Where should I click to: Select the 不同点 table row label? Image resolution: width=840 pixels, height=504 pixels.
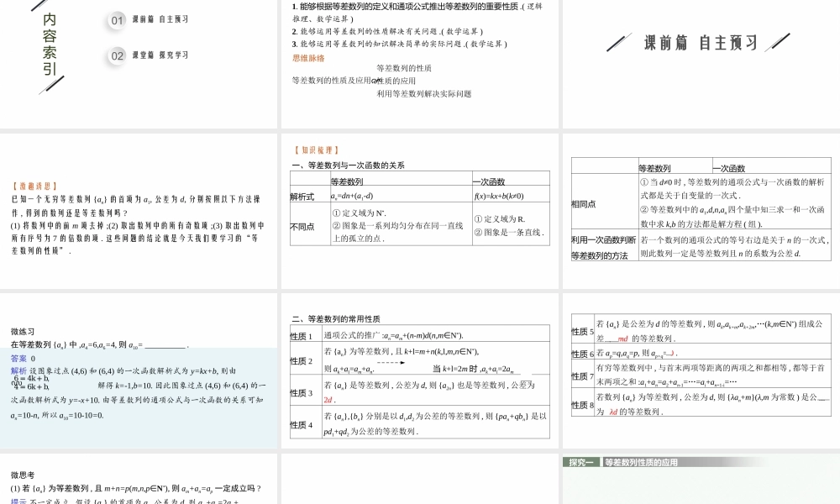pyautogui.click(x=302, y=227)
